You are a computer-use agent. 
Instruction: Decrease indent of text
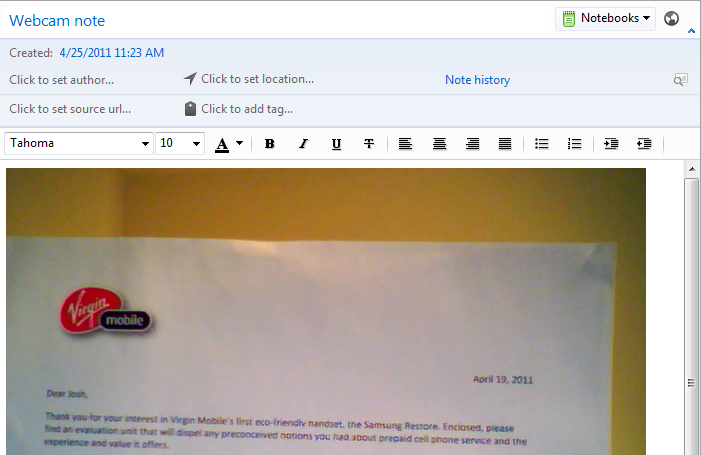(644, 144)
